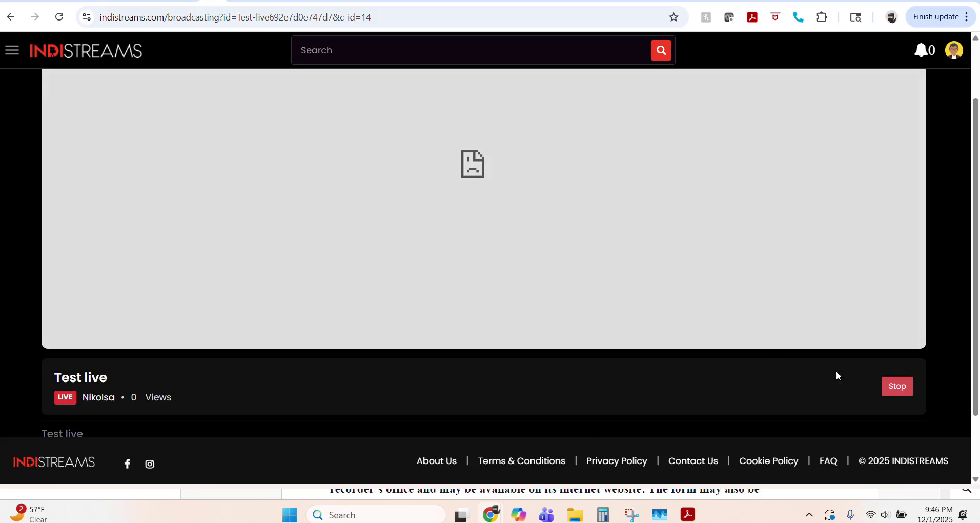
Task: Click the red search magnifier button
Action: click(661, 50)
